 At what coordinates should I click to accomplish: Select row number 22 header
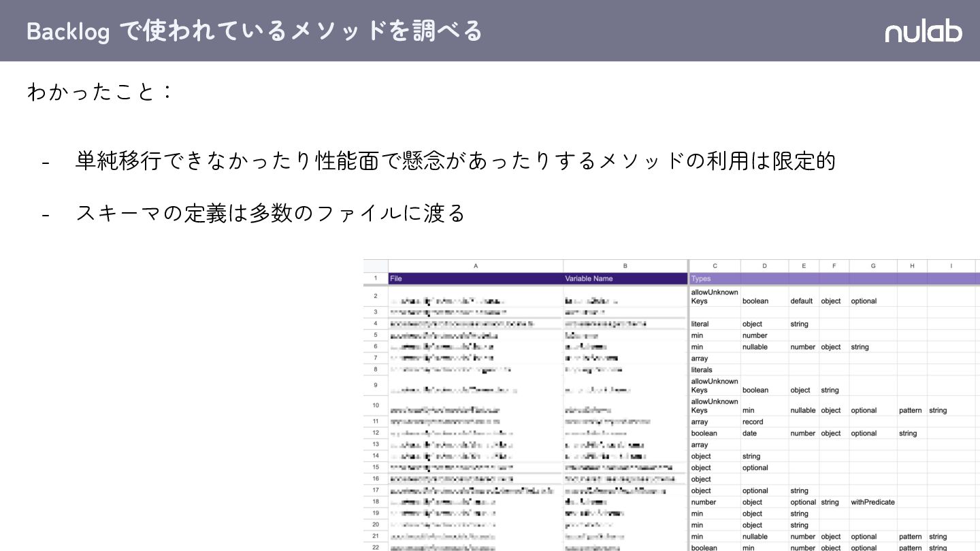coord(376,547)
